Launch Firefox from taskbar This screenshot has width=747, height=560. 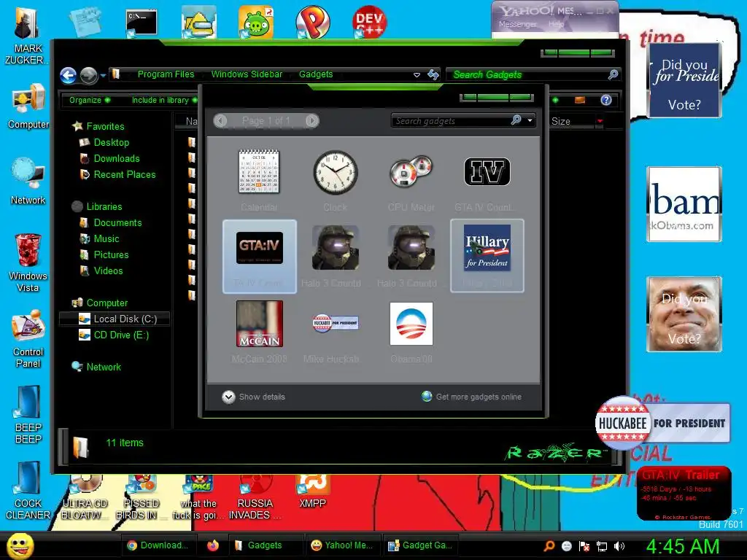pyautogui.click(x=213, y=545)
